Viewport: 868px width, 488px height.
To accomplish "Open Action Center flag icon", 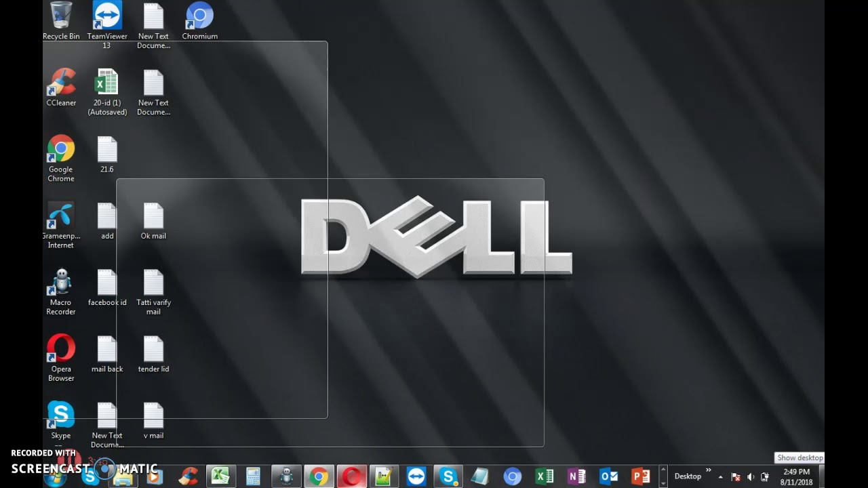I will pos(736,477).
